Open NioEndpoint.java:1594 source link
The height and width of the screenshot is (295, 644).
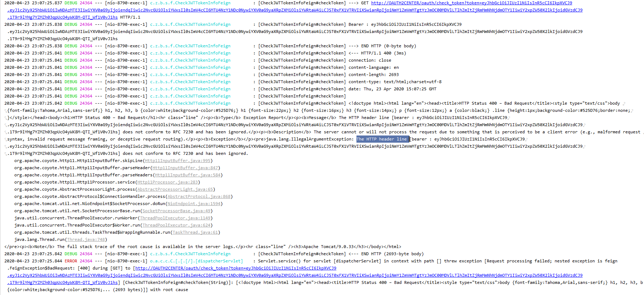[x=194, y=204]
